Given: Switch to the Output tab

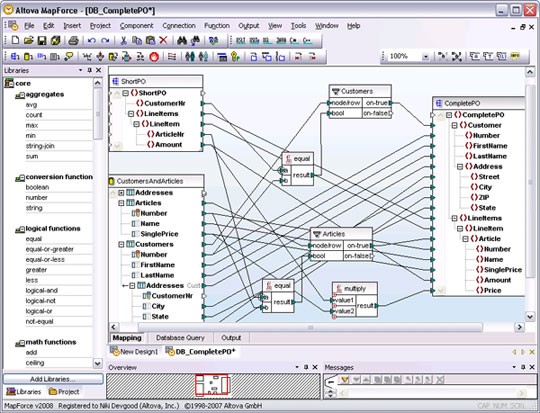Looking at the screenshot, I should [231, 338].
